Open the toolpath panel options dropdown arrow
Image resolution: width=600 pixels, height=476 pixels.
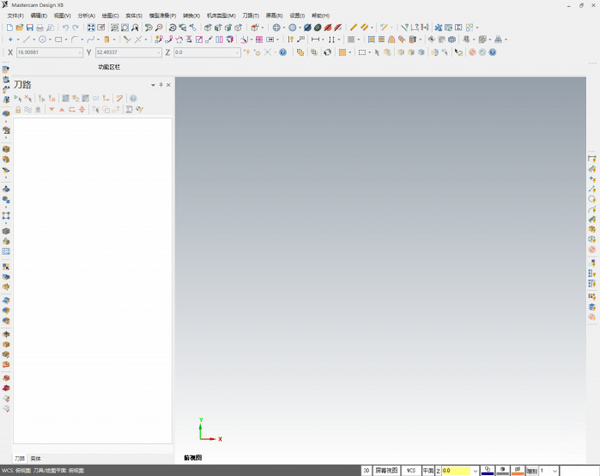coord(153,85)
